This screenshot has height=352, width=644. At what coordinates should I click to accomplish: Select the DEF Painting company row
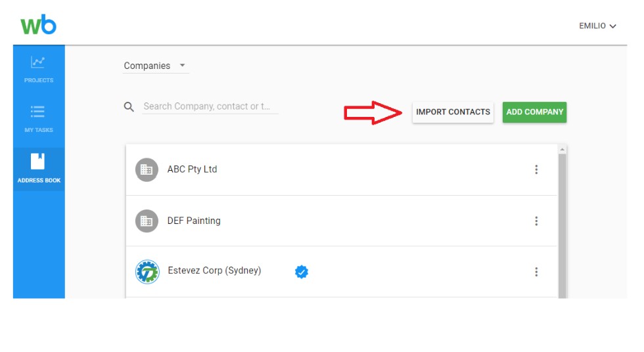(x=341, y=221)
